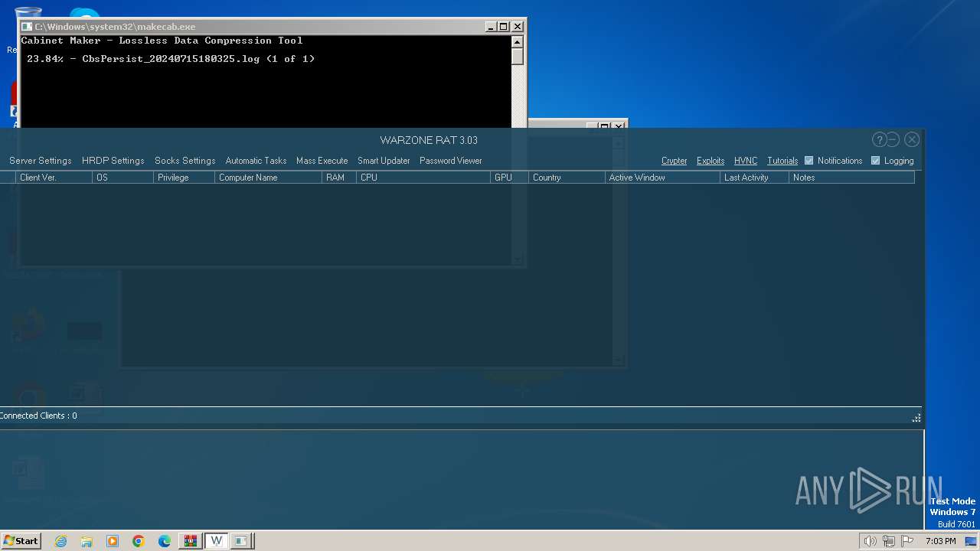Open the Action Center flag icon
The height and width of the screenshot is (551, 980).
(907, 541)
